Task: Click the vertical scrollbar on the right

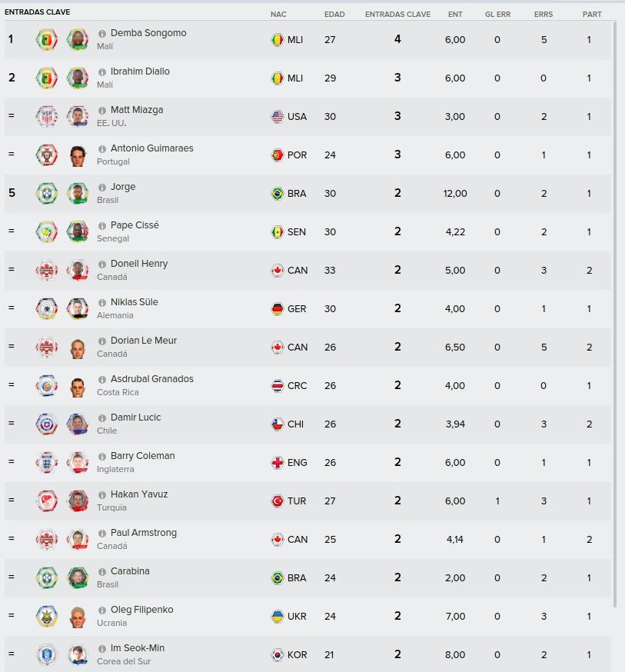Action: (615, 315)
